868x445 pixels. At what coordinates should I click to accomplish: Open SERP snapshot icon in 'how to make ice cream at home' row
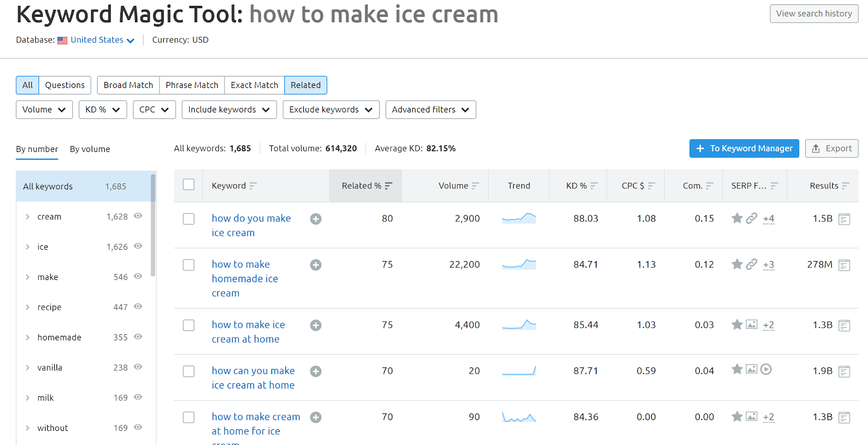coord(844,326)
